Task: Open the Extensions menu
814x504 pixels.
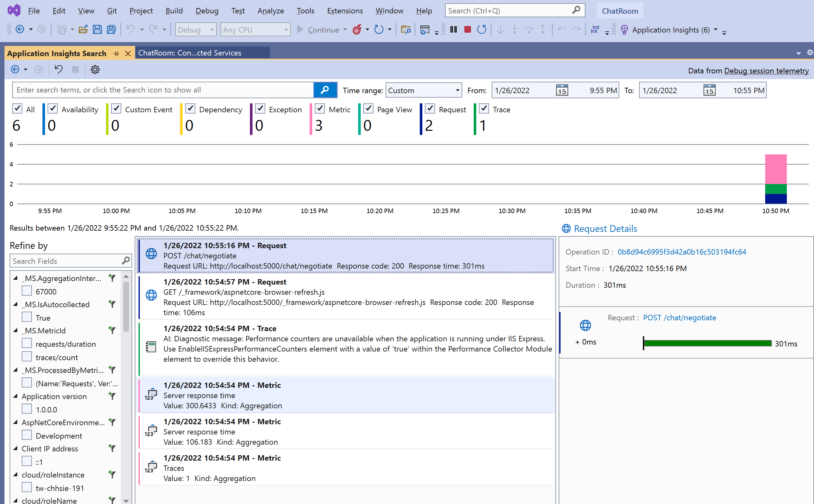Action: coord(345,11)
